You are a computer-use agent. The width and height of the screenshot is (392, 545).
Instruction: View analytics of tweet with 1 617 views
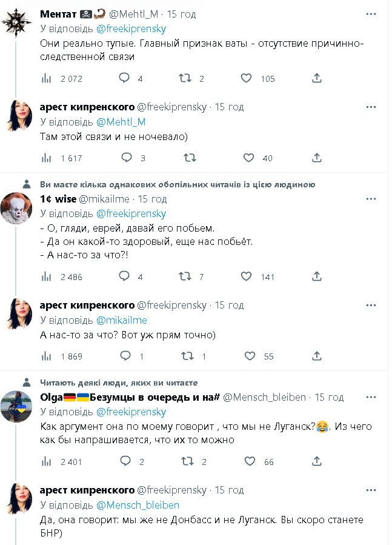click(46, 158)
